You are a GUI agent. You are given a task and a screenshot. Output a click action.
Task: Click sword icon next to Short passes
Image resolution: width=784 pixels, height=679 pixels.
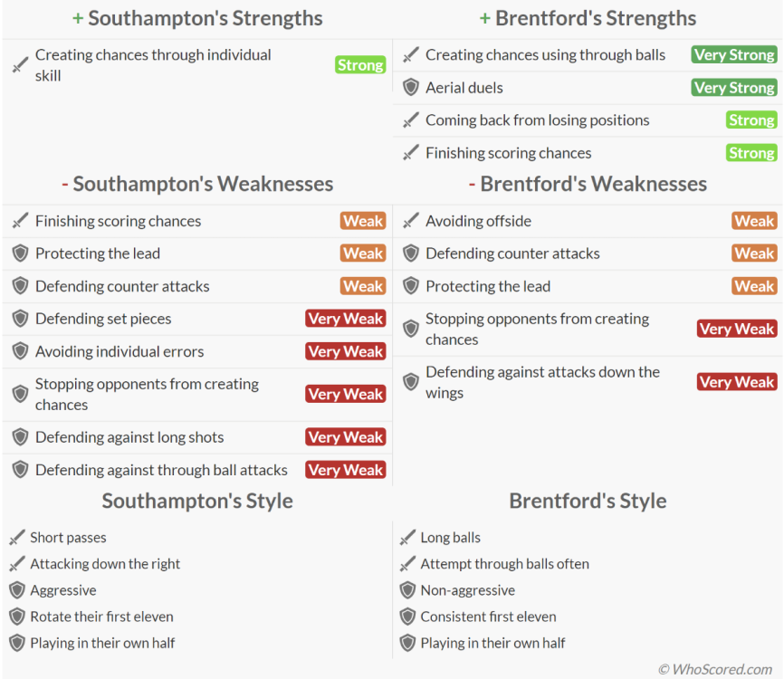16,538
